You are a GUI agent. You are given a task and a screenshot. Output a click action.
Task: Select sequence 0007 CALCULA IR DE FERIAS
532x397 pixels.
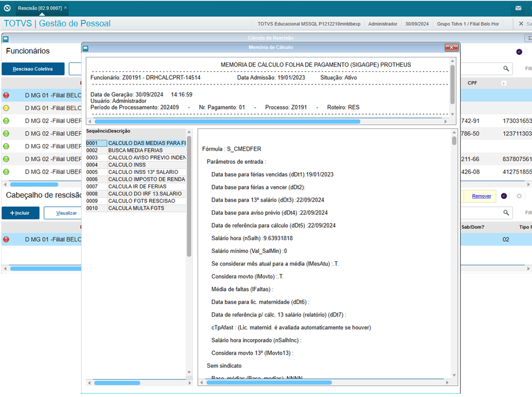pyautogui.click(x=136, y=187)
